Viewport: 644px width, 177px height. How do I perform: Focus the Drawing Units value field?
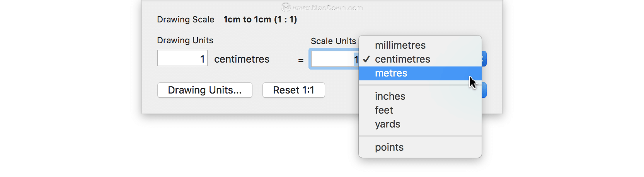click(x=182, y=58)
